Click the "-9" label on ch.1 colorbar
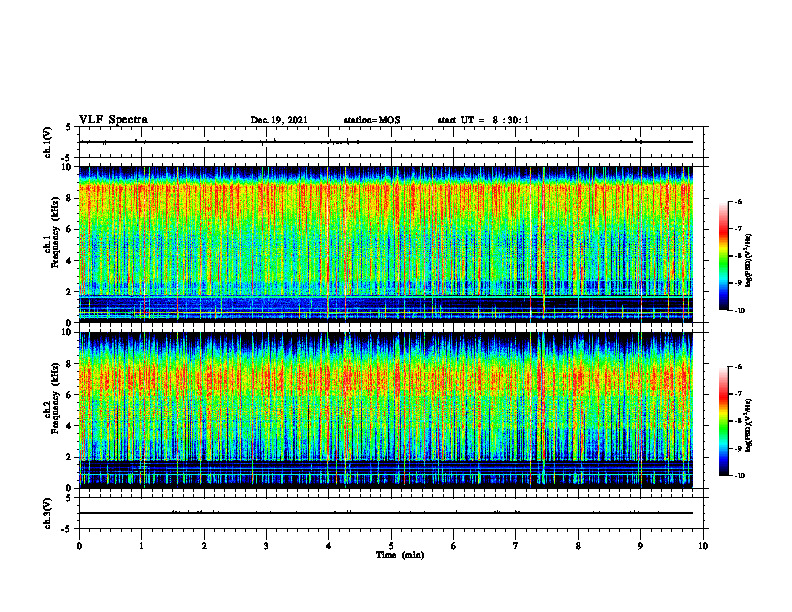The height and width of the screenshot is (612, 792). tap(738, 283)
